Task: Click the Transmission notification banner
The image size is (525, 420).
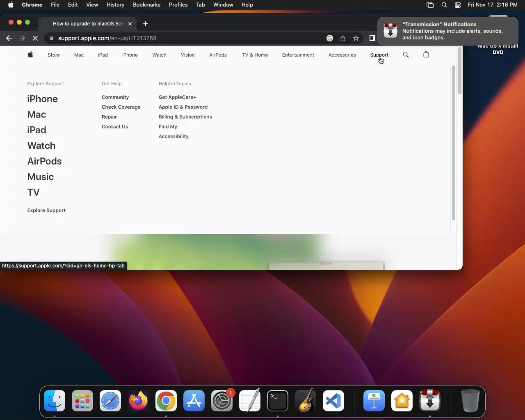Action: (x=448, y=31)
